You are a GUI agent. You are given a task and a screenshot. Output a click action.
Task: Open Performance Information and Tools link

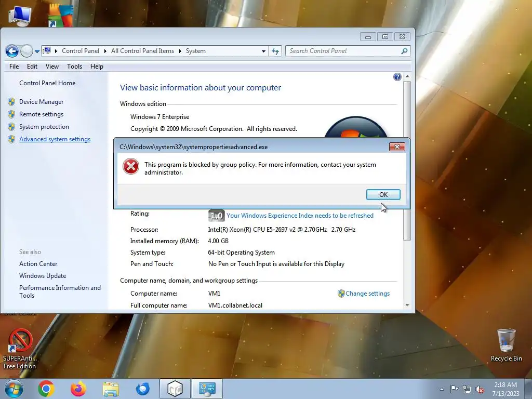click(x=60, y=291)
